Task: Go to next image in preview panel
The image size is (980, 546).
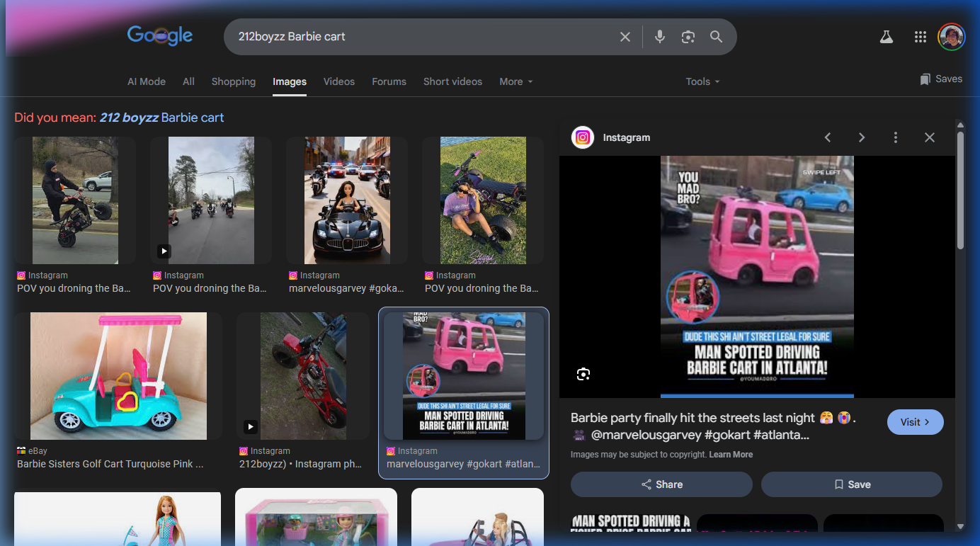Action: (x=862, y=137)
